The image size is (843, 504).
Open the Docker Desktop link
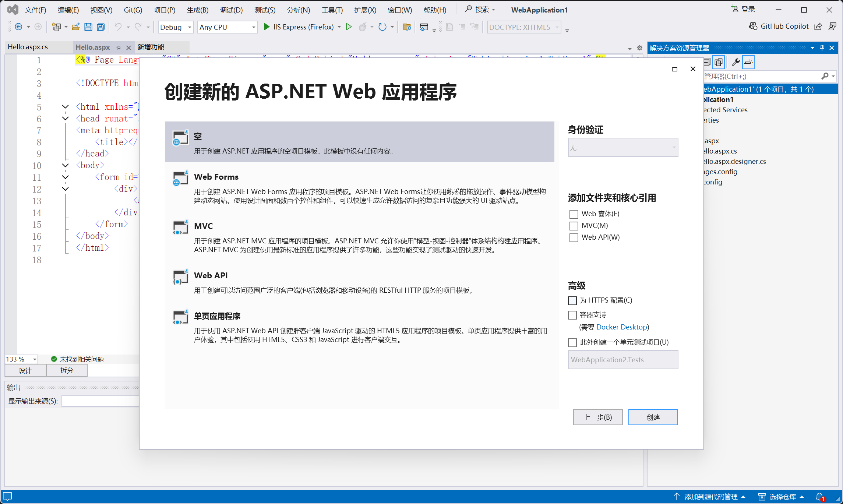click(621, 327)
